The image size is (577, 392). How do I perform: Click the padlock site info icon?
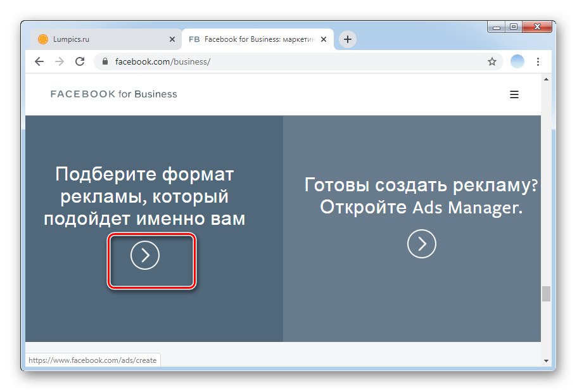105,61
